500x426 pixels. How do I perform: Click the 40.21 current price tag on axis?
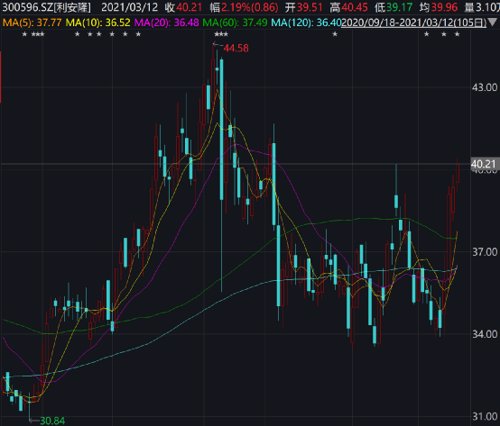click(484, 164)
